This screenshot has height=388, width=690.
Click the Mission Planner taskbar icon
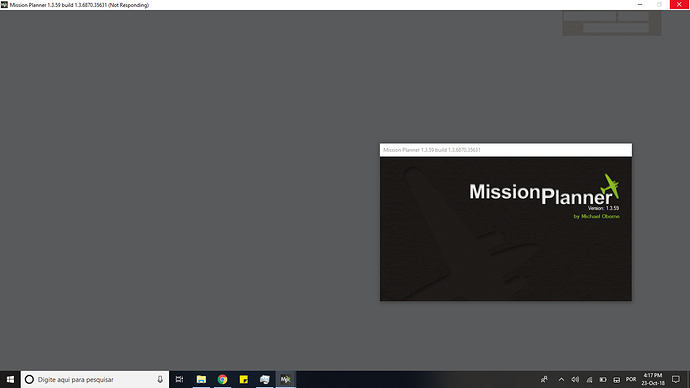point(286,379)
